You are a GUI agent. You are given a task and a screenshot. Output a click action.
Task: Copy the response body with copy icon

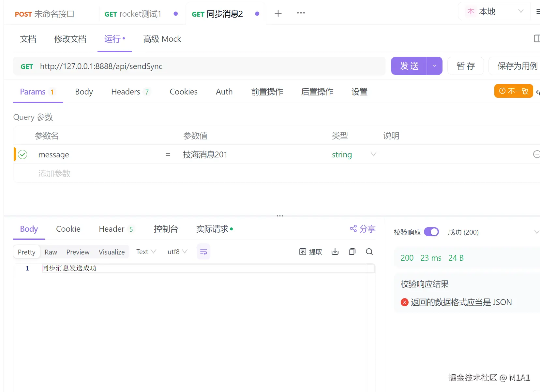[352, 252]
